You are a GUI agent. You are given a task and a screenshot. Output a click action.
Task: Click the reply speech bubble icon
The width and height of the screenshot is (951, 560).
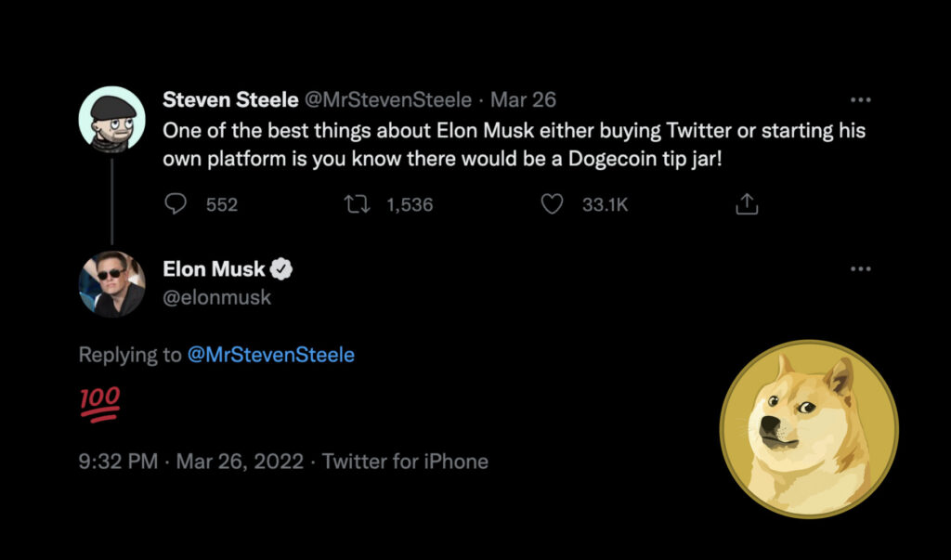pyautogui.click(x=176, y=204)
